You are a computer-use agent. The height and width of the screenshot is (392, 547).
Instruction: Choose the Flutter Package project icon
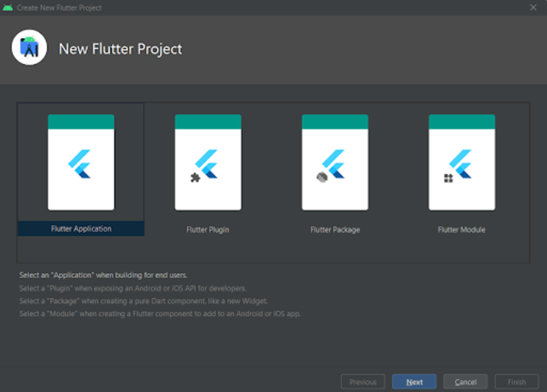[335, 162]
